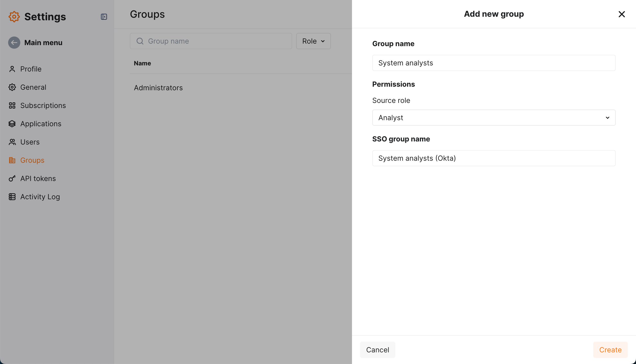Screen dimensions: 636x364
Task: Click the back arrow to Main menu
Action: coord(14,42)
